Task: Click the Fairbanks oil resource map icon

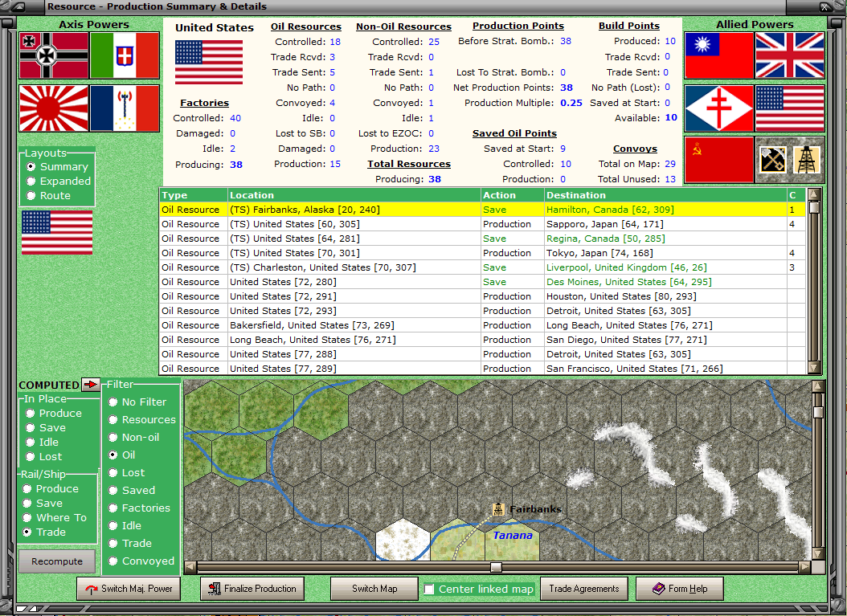Action: [x=498, y=509]
